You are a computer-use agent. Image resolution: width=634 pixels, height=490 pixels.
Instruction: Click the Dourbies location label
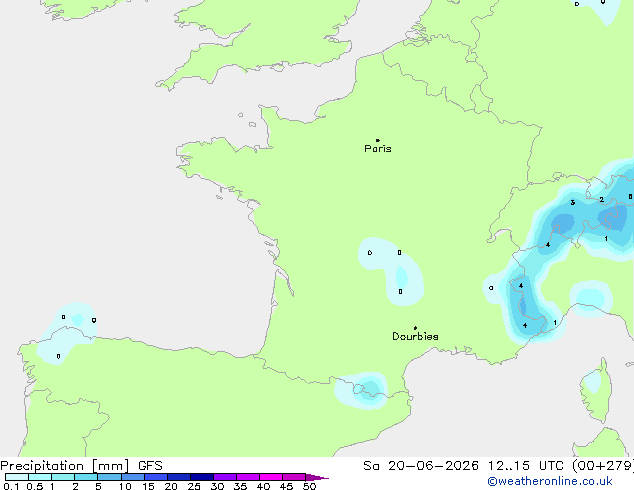point(415,336)
